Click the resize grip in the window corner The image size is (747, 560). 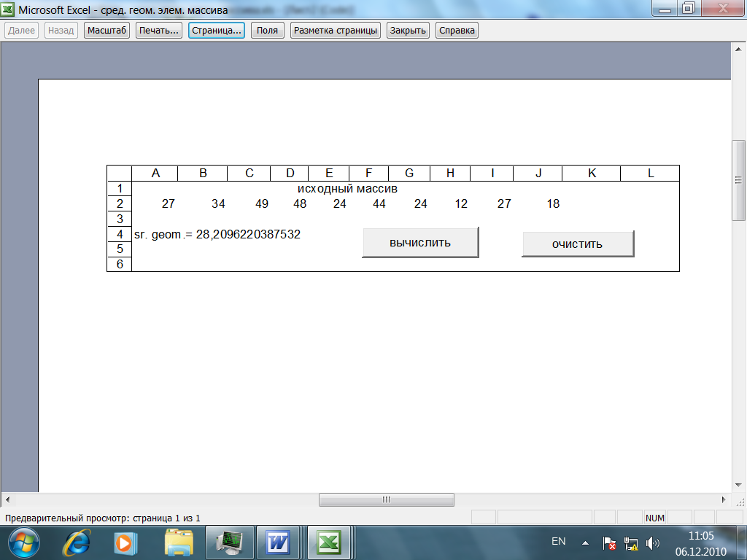pyautogui.click(x=740, y=502)
